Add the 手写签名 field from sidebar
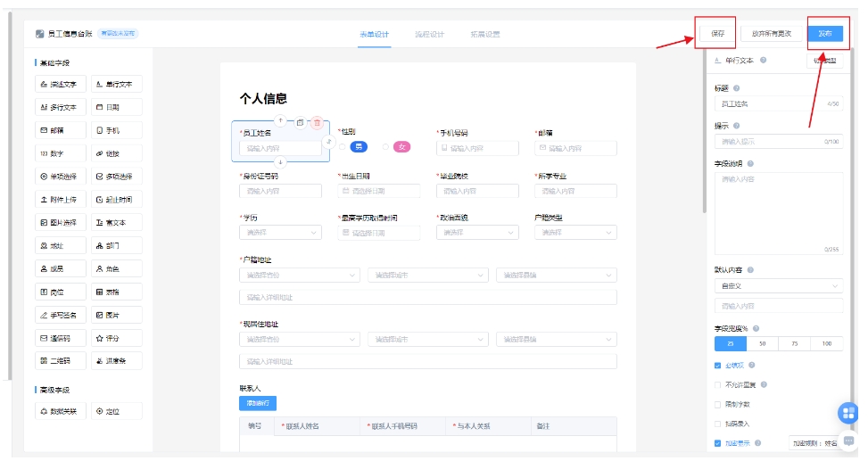The height and width of the screenshot is (461, 868). pos(59,315)
